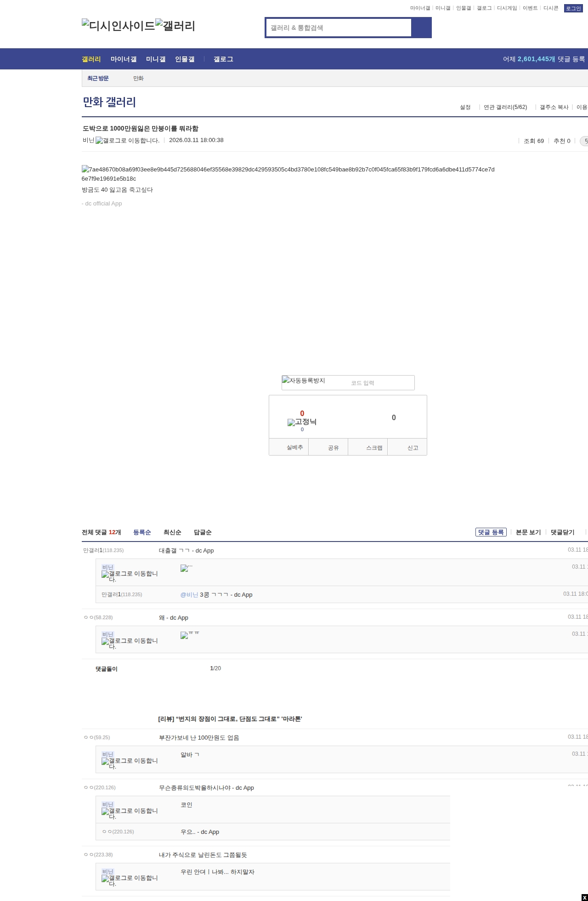Sort comments by 등록순
The height and width of the screenshot is (901, 588).
pos(142,532)
